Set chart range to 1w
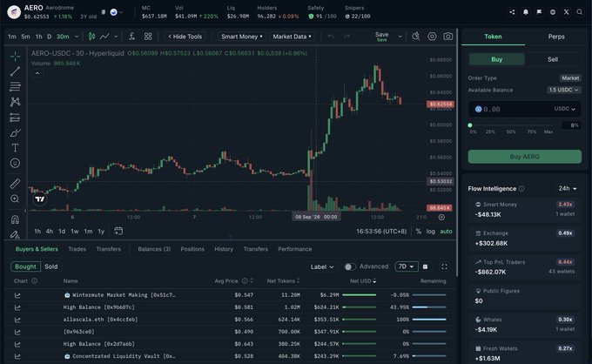This screenshot has height=364, width=592. [75, 231]
